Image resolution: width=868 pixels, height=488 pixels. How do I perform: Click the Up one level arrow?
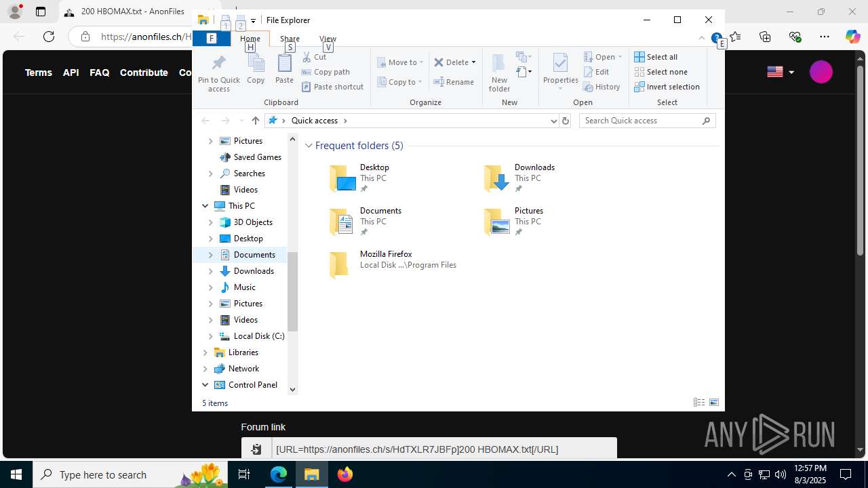[x=255, y=121]
